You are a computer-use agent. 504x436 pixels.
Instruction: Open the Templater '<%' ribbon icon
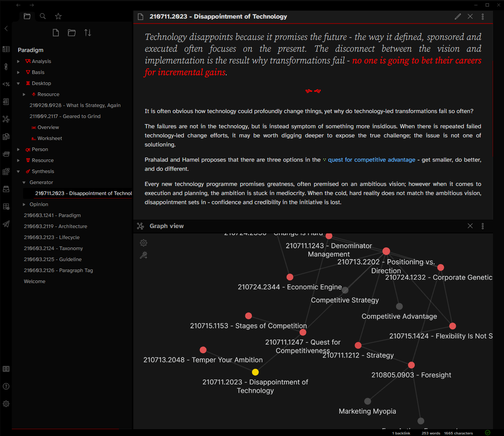click(6, 84)
